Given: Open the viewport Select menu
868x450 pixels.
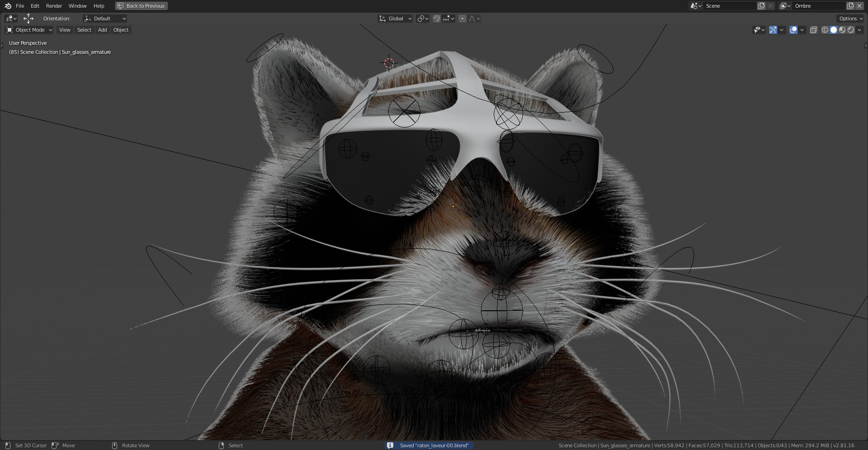Looking at the screenshot, I should [84, 30].
